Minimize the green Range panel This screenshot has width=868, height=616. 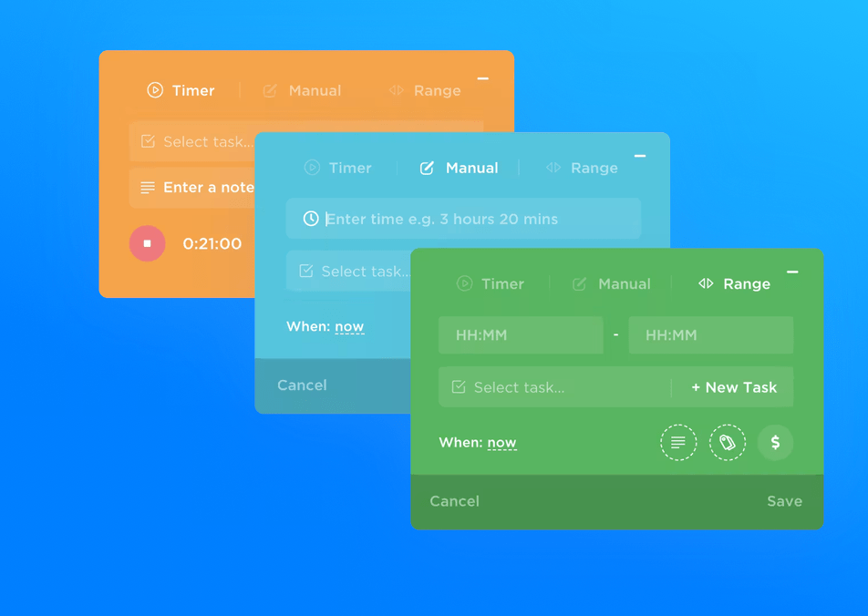(792, 272)
